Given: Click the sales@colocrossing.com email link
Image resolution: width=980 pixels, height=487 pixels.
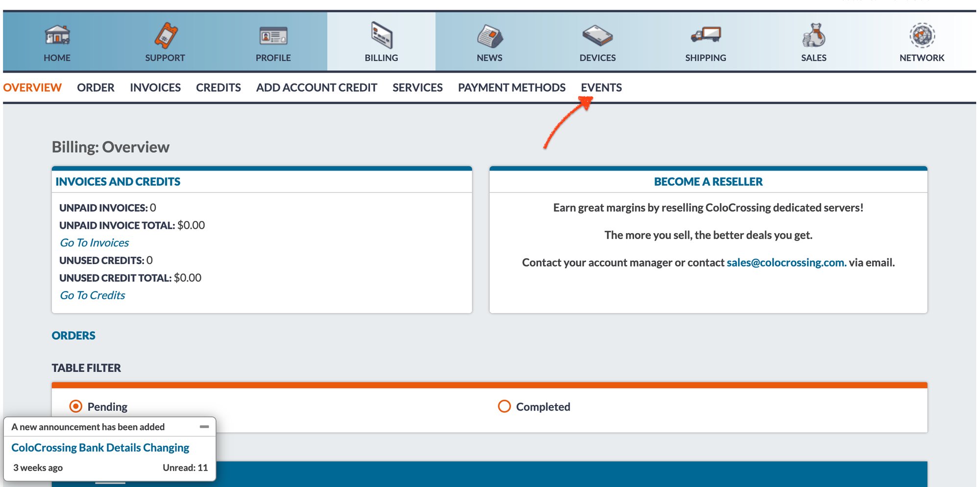Looking at the screenshot, I should tap(786, 262).
